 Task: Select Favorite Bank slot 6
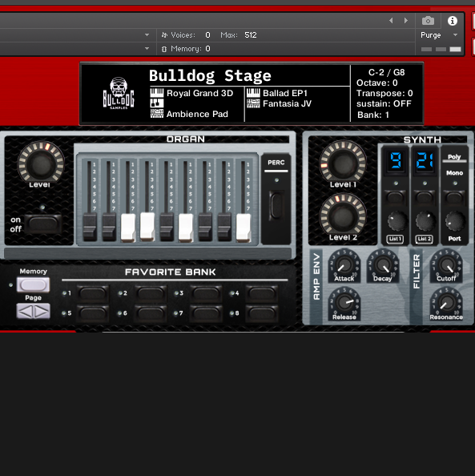pyautogui.click(x=151, y=313)
